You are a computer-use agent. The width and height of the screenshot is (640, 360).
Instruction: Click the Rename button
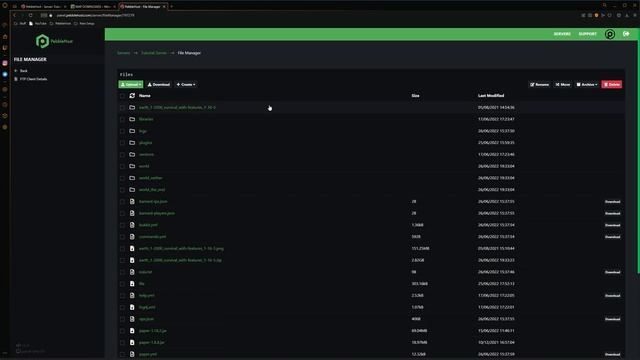[x=539, y=84]
